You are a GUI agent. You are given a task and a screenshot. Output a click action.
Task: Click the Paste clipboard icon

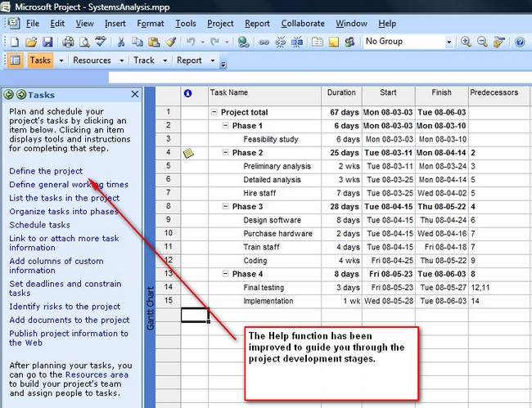coord(154,42)
